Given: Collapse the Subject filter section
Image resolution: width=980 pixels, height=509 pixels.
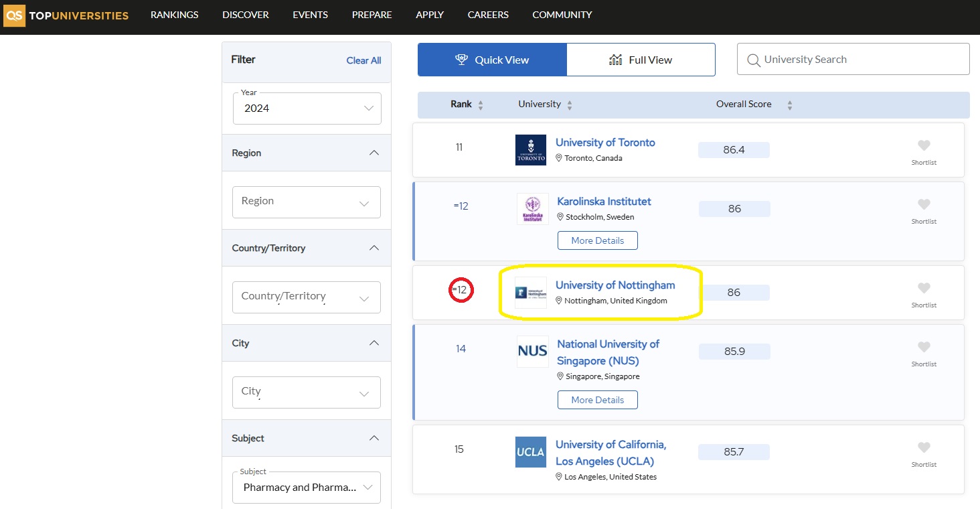Looking at the screenshot, I should point(374,438).
